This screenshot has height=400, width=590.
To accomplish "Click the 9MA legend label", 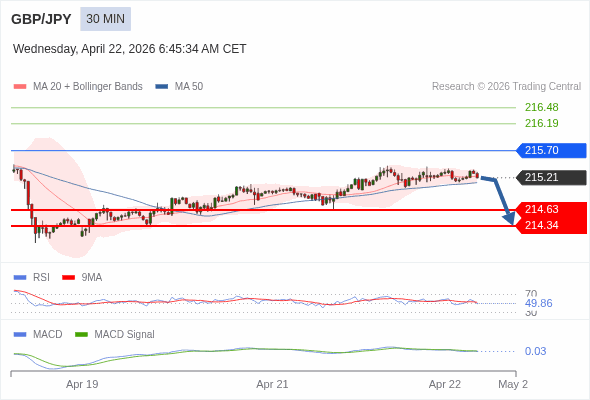I will pos(91,278).
